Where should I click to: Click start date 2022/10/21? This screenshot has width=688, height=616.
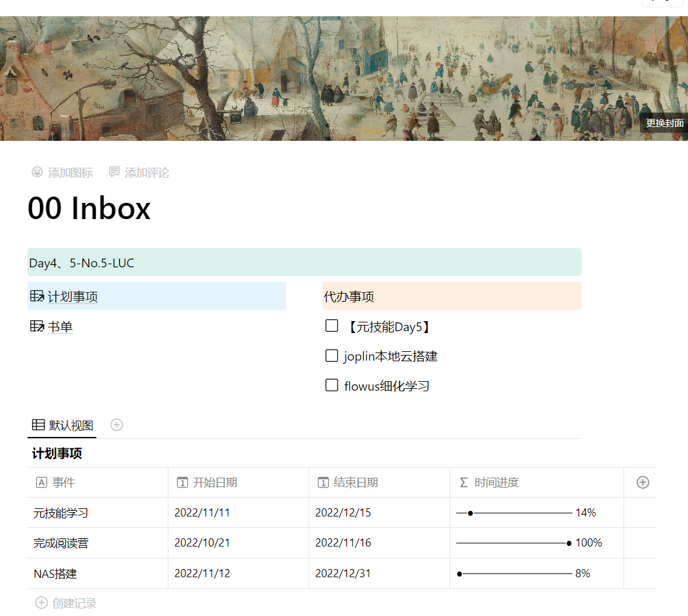[x=202, y=543]
